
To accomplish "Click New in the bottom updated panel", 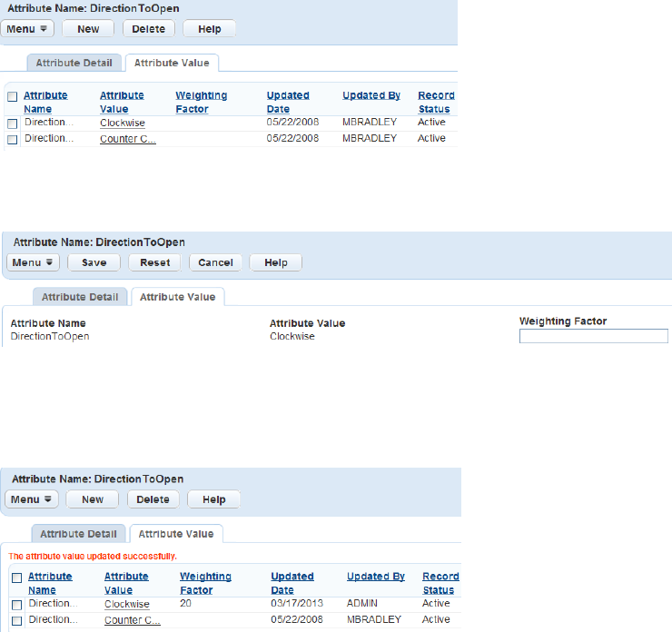I will pos(92,499).
